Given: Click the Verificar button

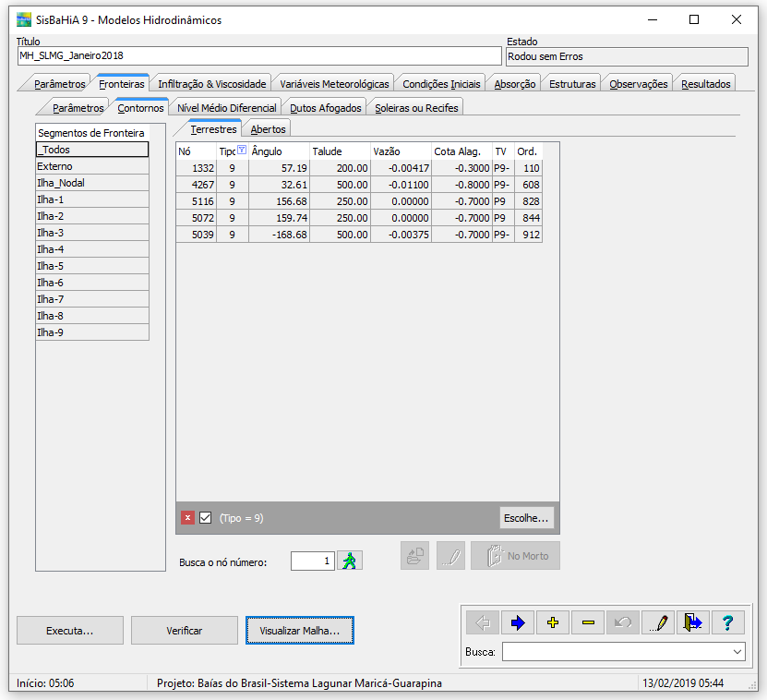Looking at the screenshot, I should coord(185,631).
